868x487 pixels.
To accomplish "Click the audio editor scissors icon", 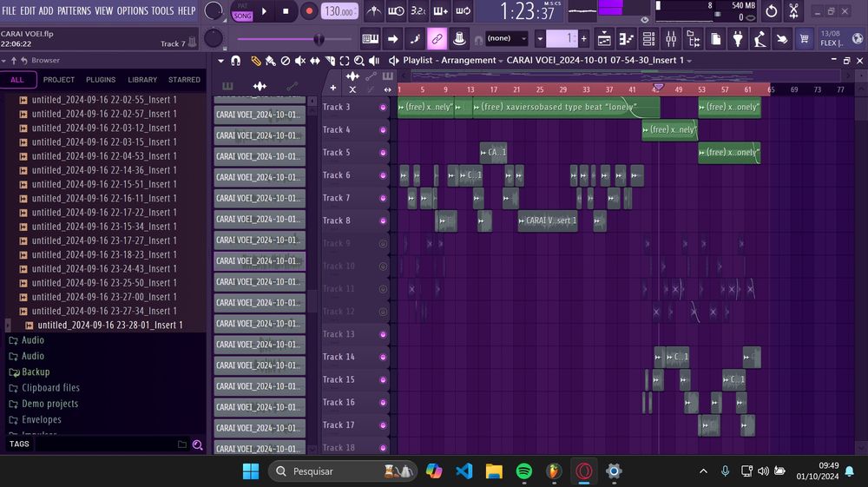I will [794, 11].
